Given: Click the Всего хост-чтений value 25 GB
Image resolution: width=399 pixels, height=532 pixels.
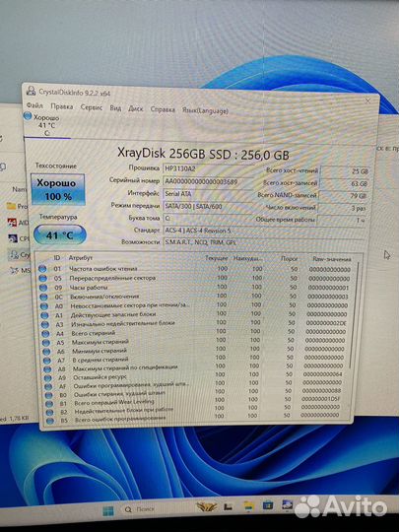Looking at the screenshot, I should coord(345,171).
